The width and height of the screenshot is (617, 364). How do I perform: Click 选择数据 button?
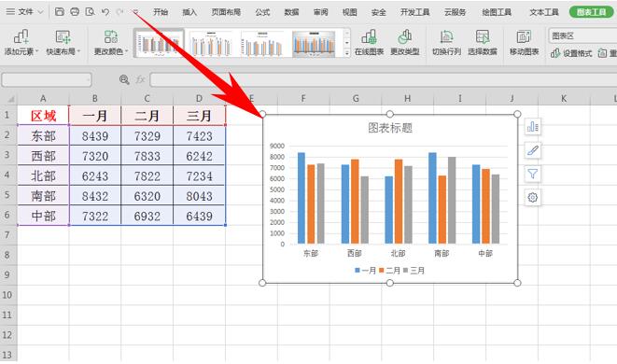point(483,43)
